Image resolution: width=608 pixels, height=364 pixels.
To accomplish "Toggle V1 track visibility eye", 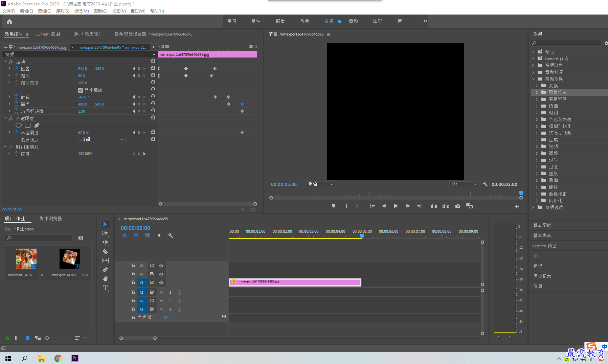I will click(x=161, y=282).
